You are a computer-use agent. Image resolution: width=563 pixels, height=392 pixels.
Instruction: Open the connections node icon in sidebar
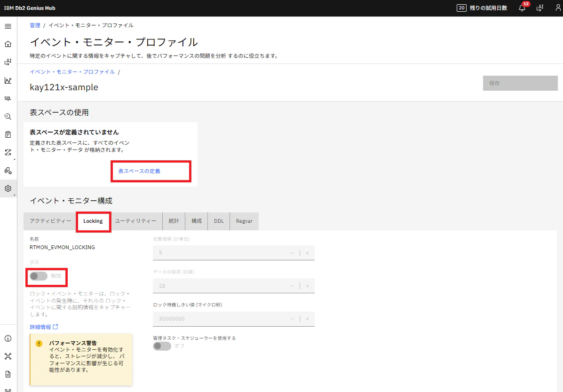(x=8, y=356)
